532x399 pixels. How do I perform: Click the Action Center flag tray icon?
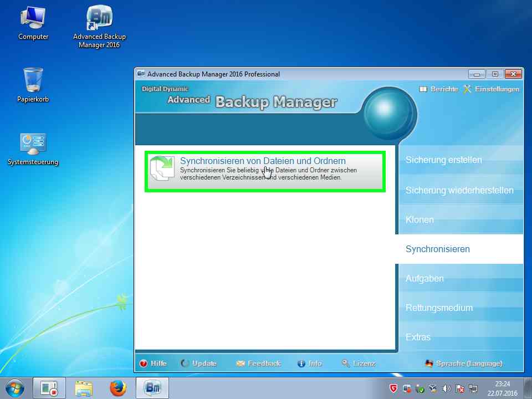(x=460, y=388)
